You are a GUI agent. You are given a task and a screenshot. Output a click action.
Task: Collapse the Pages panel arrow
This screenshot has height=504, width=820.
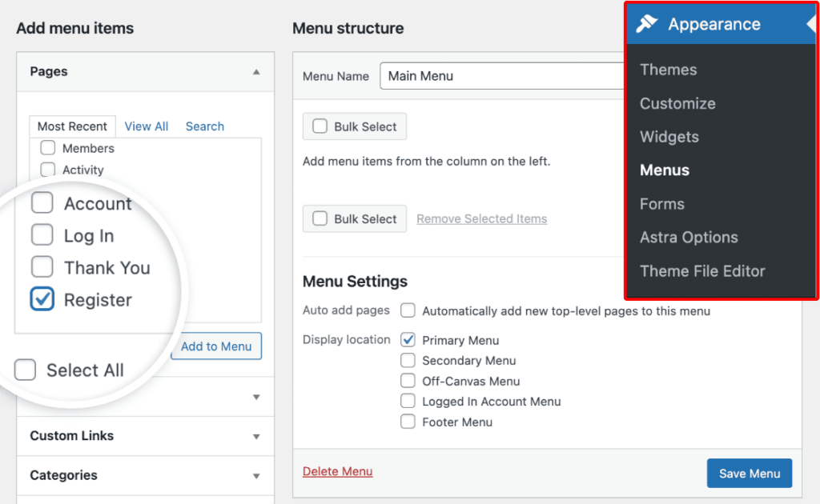click(x=256, y=72)
